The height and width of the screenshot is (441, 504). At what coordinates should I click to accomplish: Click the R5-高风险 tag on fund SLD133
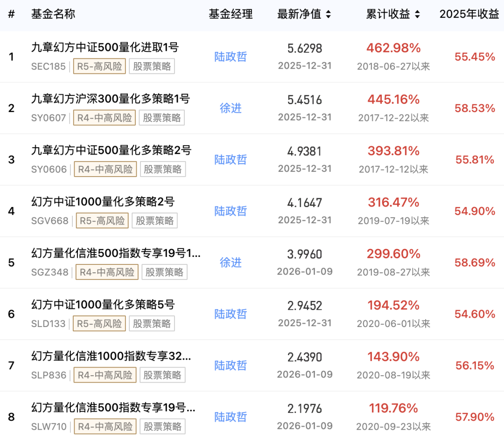coord(99,323)
